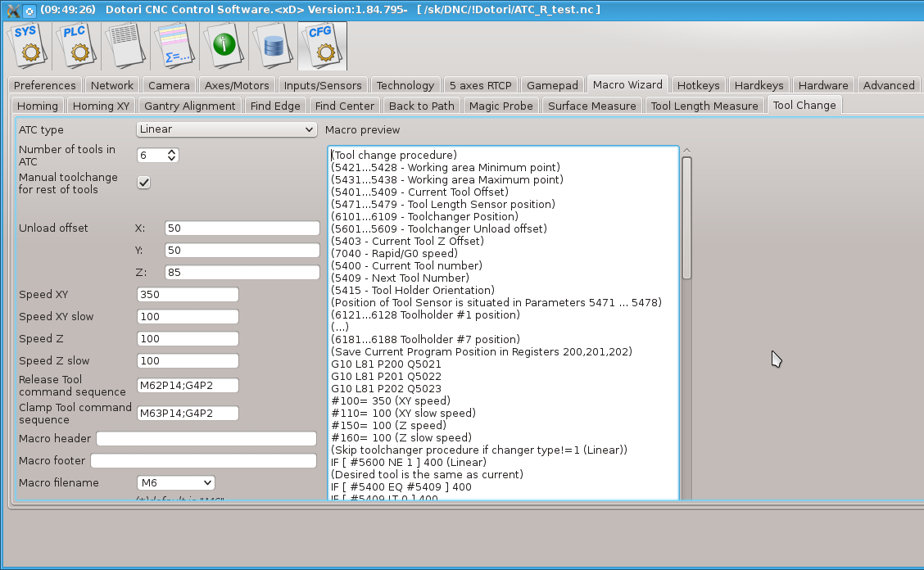Click the Speed XY input field
Viewport: 924px width, 570px height.
(x=188, y=294)
